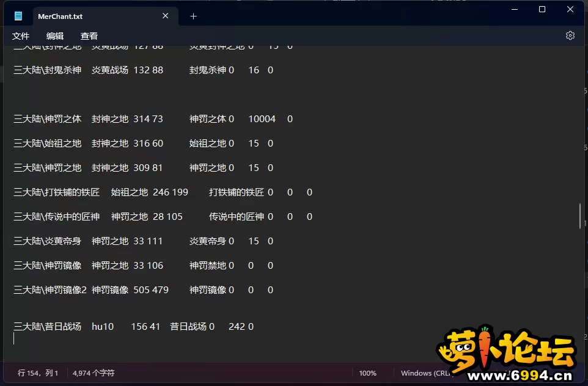Click text 三大陆\打铁铺的铁匠

[x=57, y=192]
